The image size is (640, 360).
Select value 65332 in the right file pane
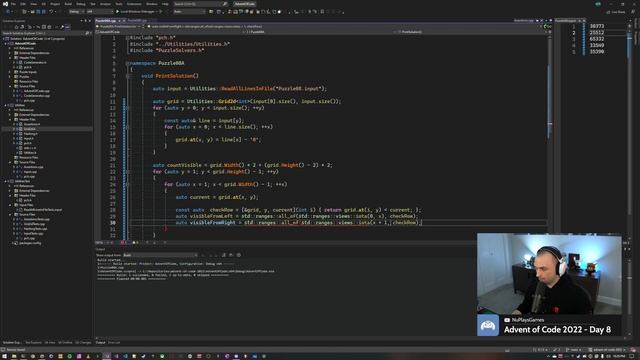coord(597,39)
